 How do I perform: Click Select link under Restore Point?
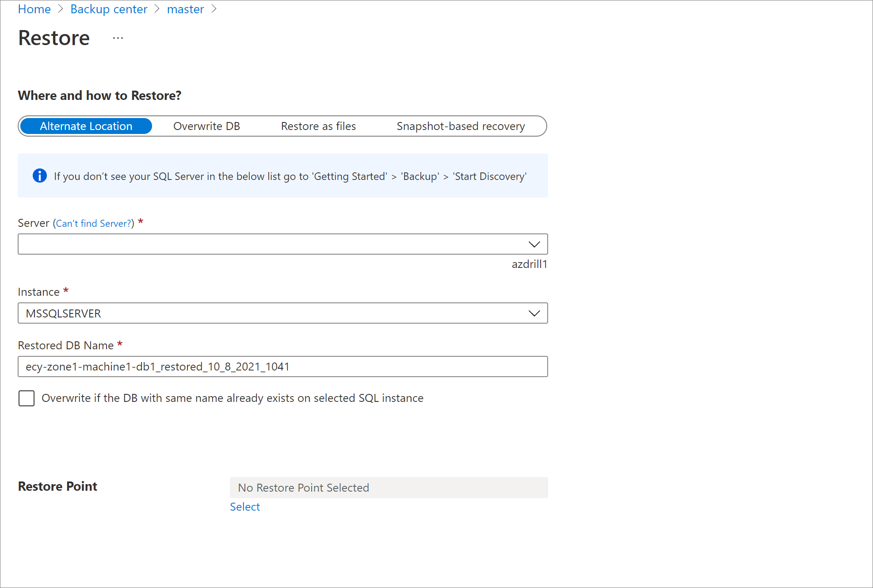point(245,507)
